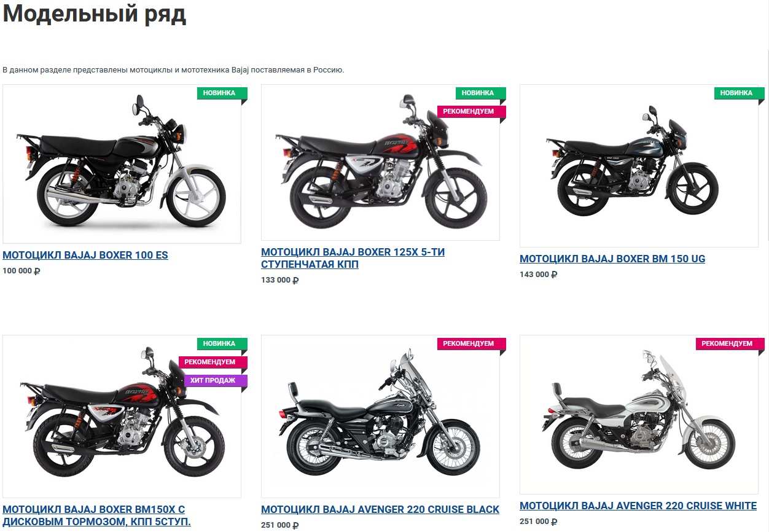Click the Boxer BM 150 UG motorcycle photo

[x=639, y=166]
